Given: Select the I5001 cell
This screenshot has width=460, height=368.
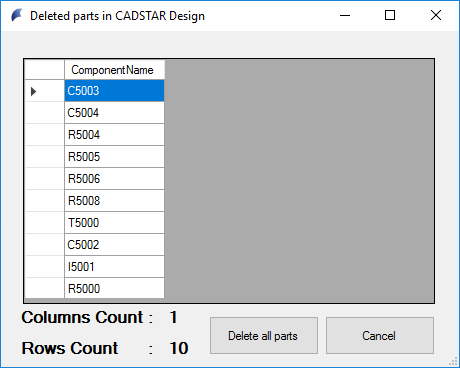Looking at the screenshot, I should [x=114, y=267].
